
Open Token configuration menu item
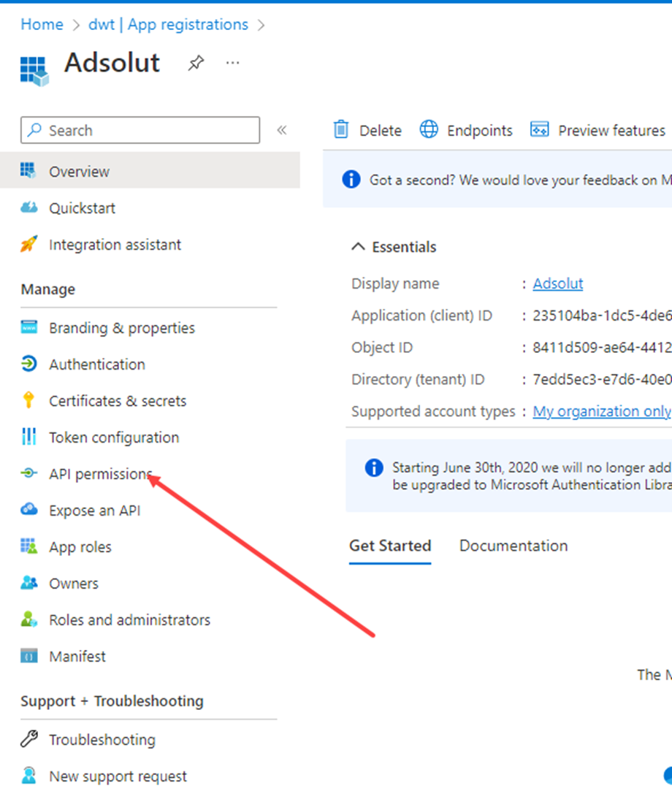[113, 438]
